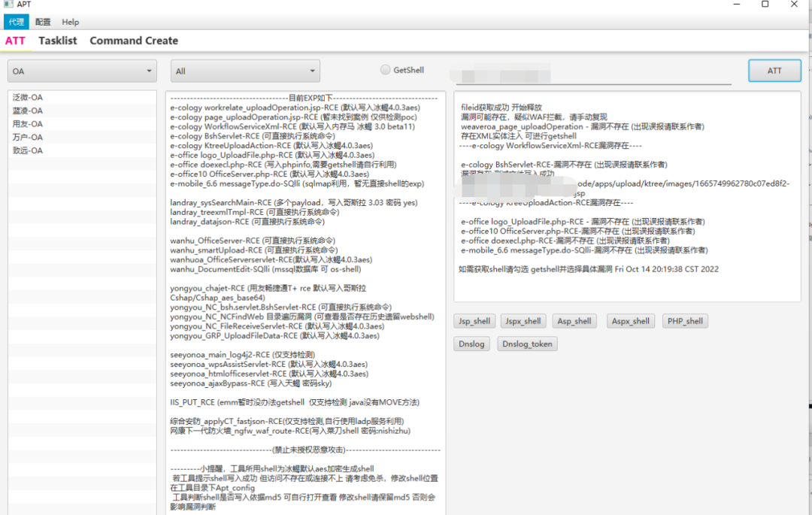Click the wanhu_DocumentEdit-SQlli line
Screen dimensions: 812x515
(265, 269)
